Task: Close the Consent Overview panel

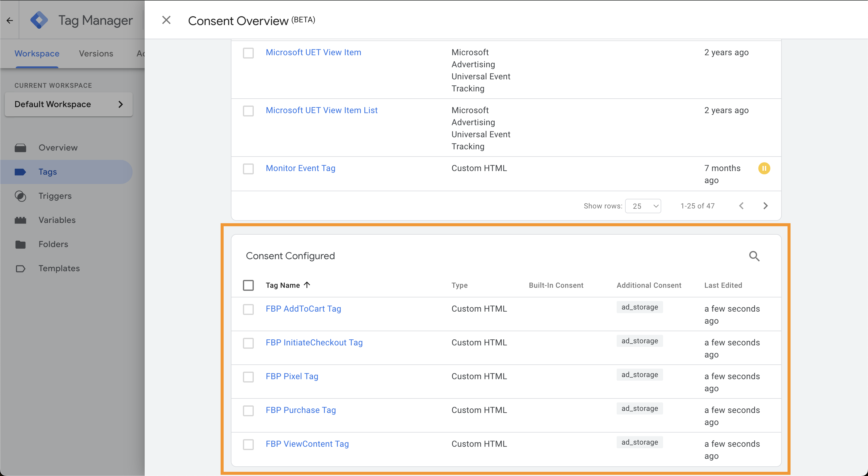Action: point(166,20)
